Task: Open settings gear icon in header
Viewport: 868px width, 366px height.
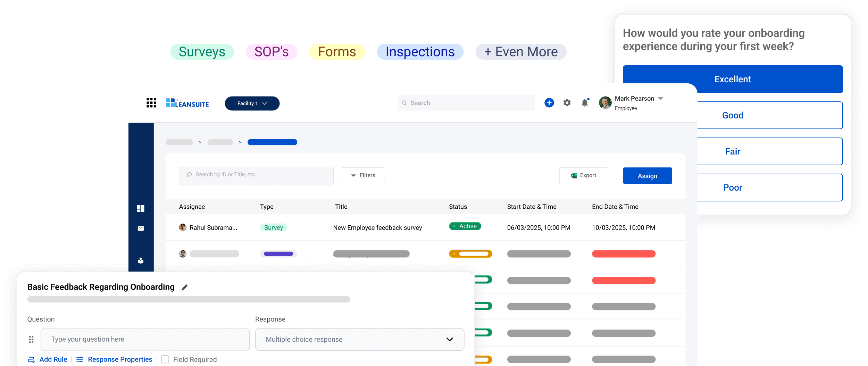Action: coord(567,103)
